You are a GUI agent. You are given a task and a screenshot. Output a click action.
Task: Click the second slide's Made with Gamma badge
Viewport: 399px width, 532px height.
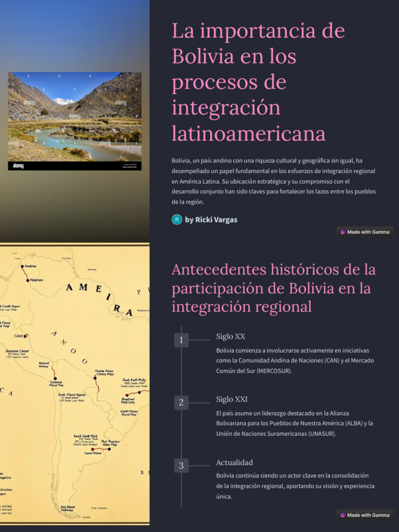pyautogui.click(x=365, y=515)
